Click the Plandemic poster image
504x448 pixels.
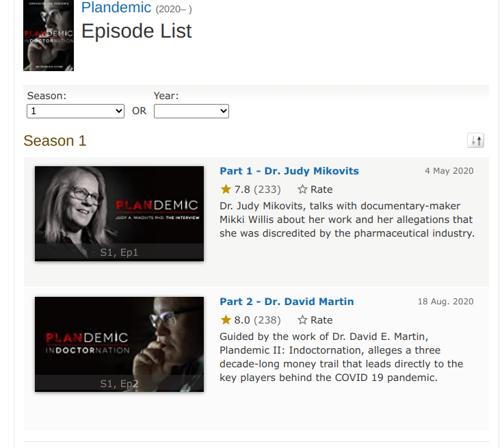pyautogui.click(x=49, y=36)
